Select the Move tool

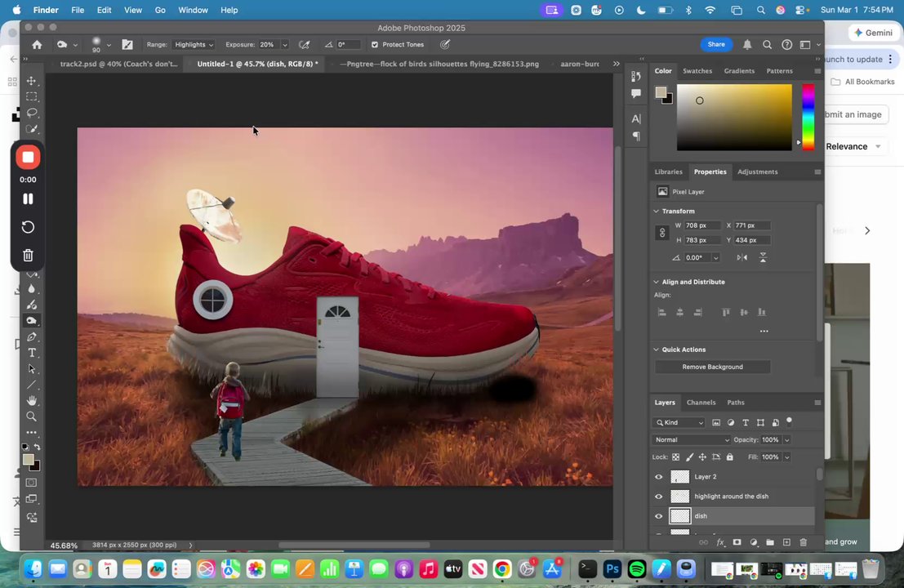click(x=32, y=81)
